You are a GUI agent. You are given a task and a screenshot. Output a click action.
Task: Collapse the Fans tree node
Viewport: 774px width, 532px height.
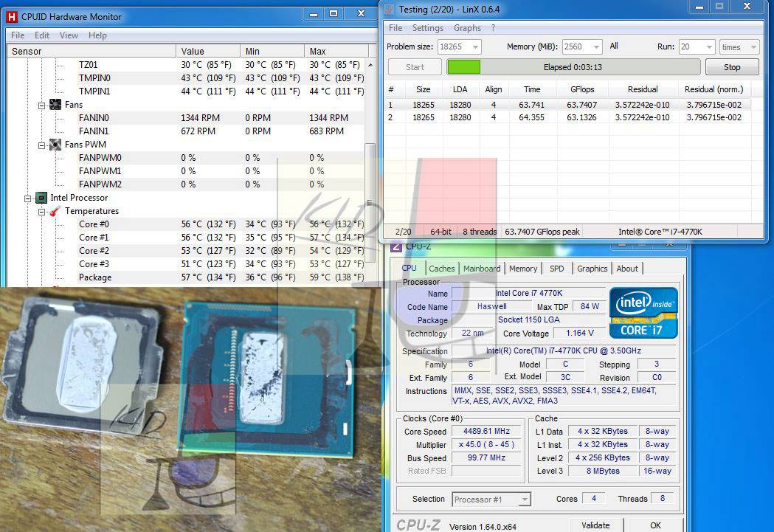(x=42, y=105)
